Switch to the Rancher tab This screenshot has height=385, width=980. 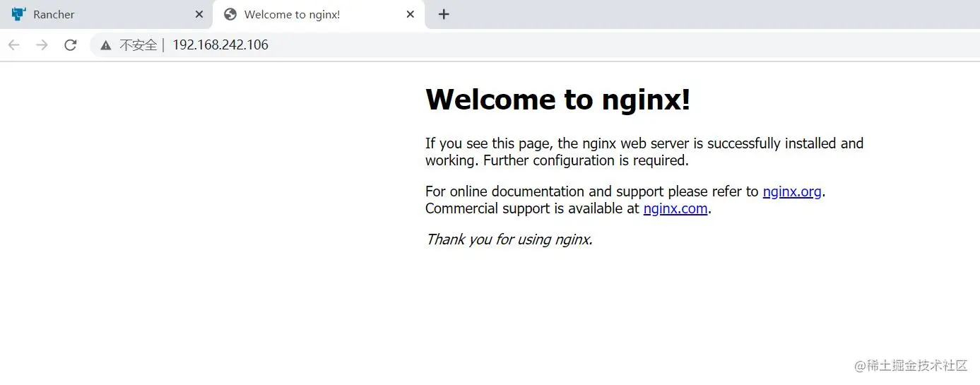(106, 14)
